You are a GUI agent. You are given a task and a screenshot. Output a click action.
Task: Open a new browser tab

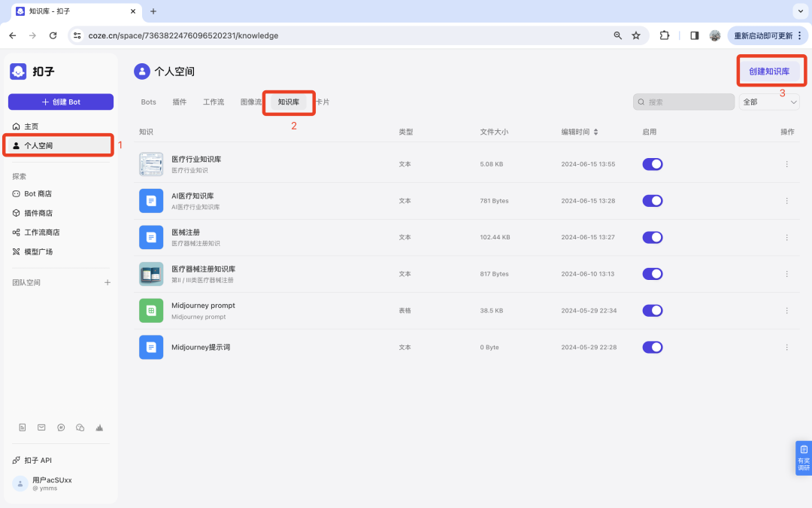click(153, 11)
